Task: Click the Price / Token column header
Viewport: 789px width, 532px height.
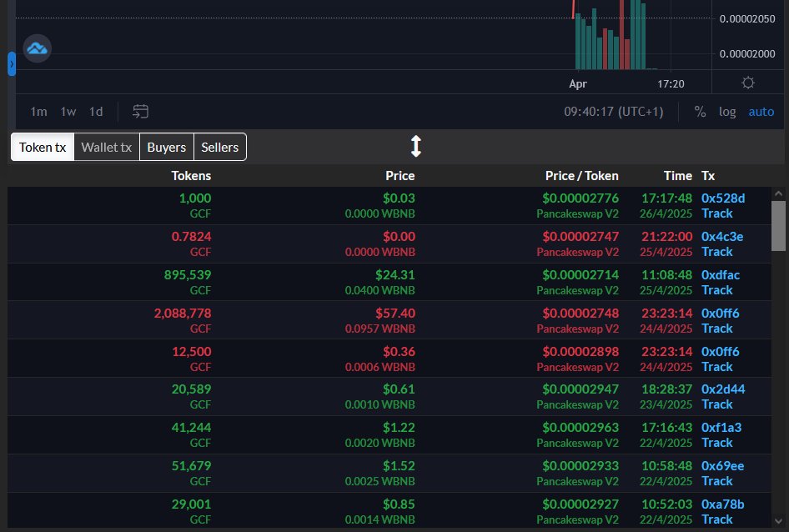Action: [581, 176]
